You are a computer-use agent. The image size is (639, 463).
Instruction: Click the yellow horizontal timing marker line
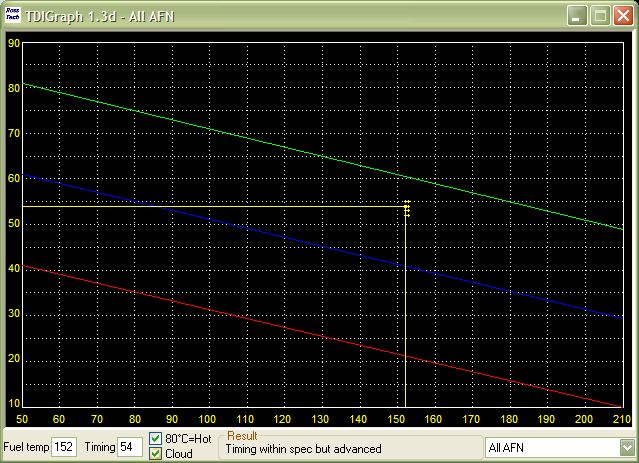coord(200,206)
